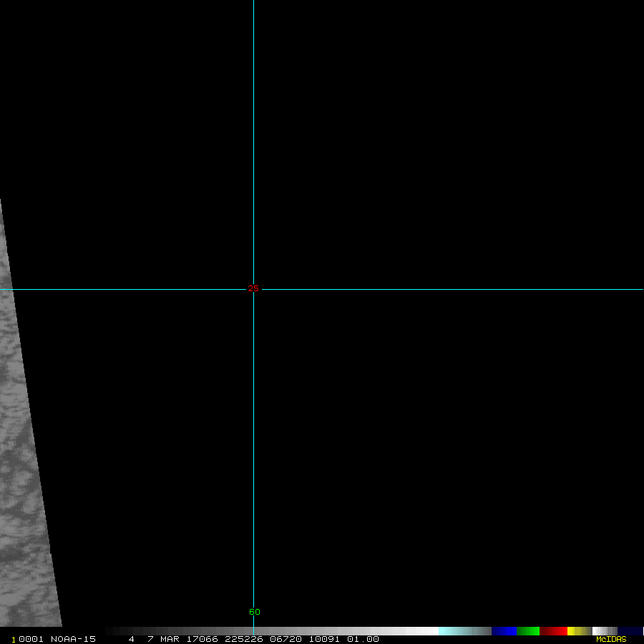
Task: Click the 0001 frame number in status line
Action: (x=31, y=639)
